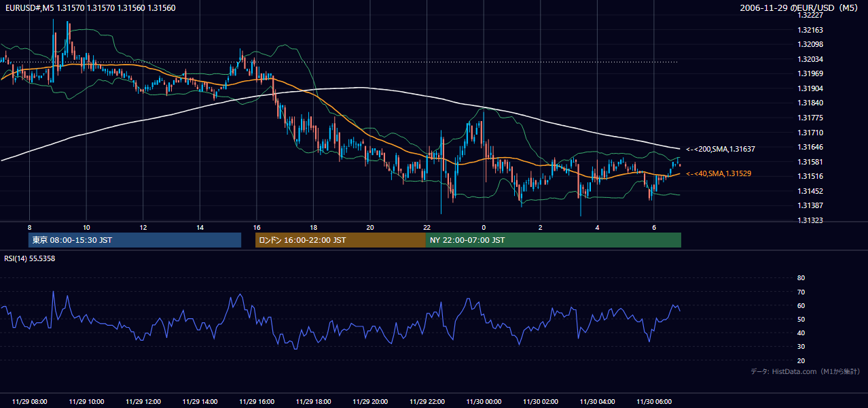This screenshot has height=408, width=868.
Task: Click price level 1.31387 on axis
Action: coord(810,205)
